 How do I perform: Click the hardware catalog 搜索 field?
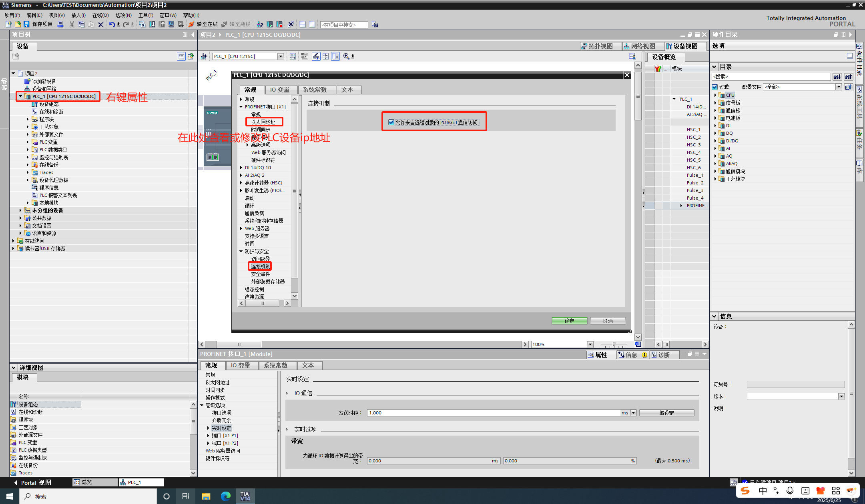click(771, 76)
